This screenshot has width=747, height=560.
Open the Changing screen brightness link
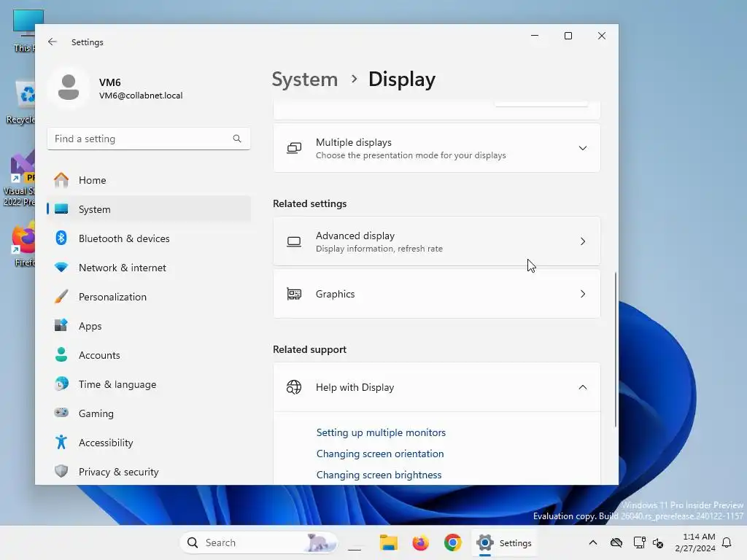click(379, 475)
